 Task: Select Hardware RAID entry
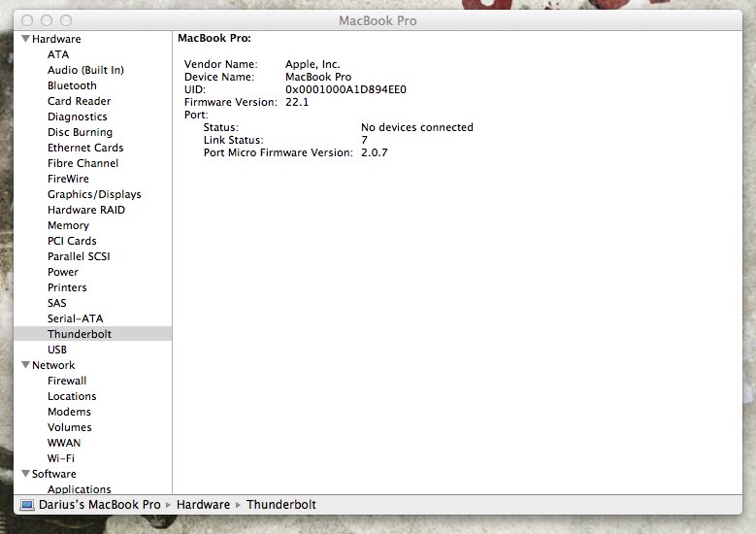click(86, 210)
